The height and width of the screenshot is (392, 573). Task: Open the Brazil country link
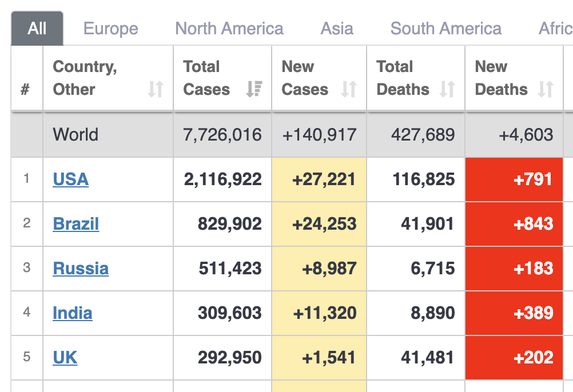click(x=76, y=224)
